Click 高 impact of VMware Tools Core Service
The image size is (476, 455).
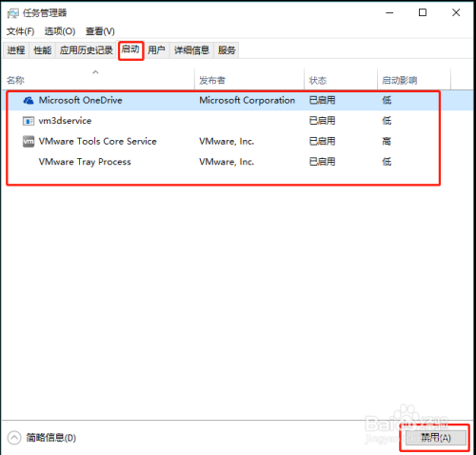click(x=387, y=141)
